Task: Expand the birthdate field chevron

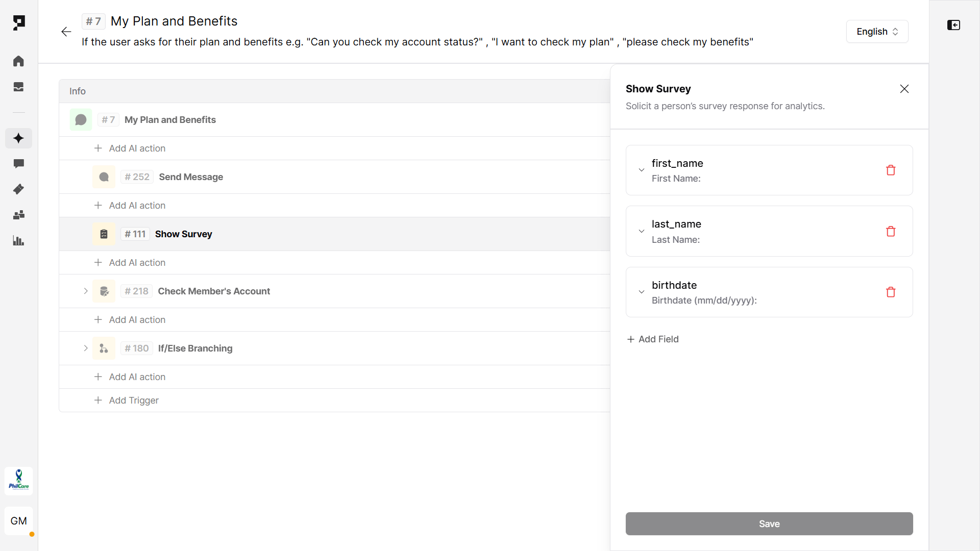Action: (642, 292)
